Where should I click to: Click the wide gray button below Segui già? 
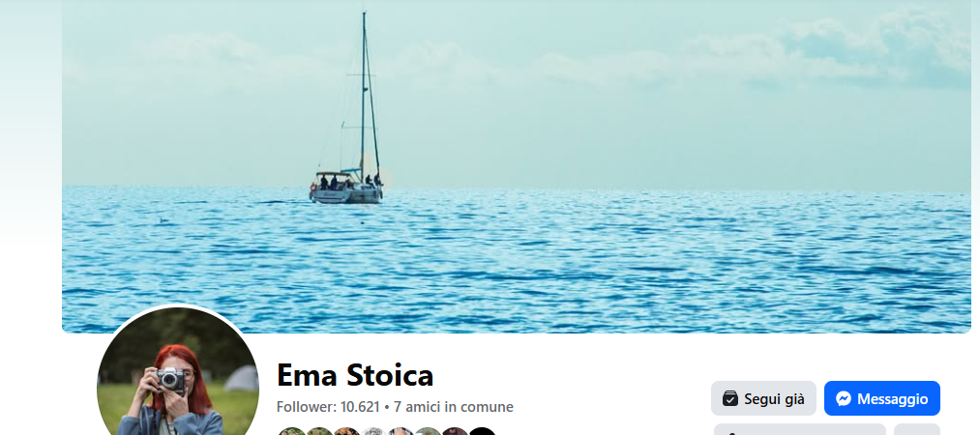click(800, 429)
